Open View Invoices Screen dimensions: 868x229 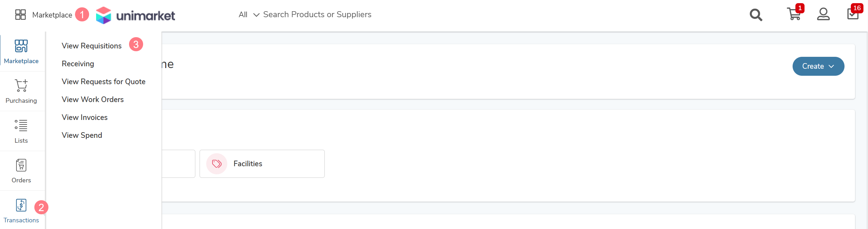[85, 117]
